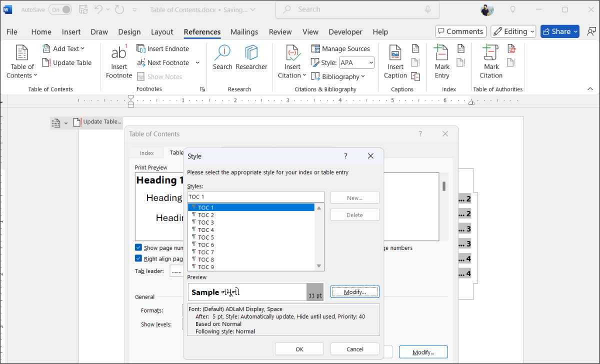600x364 pixels.
Task: Toggle the AutoSave switch
Action: [60, 9]
